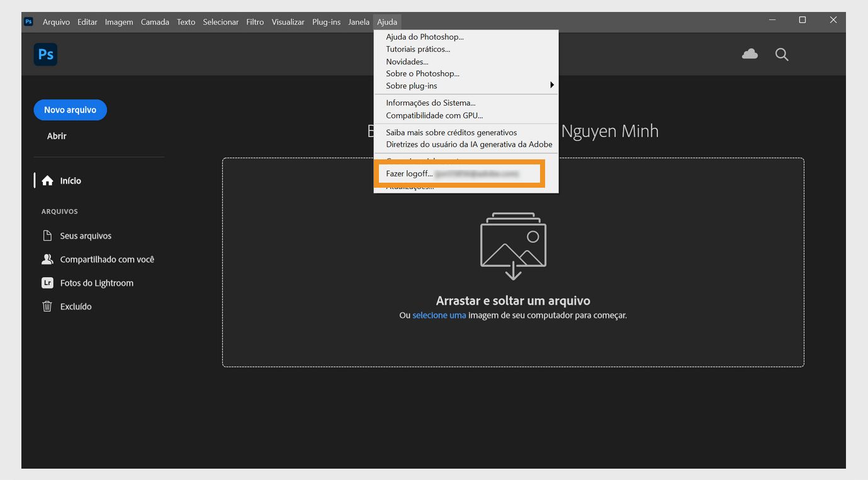Open the Filtro menu

click(255, 22)
